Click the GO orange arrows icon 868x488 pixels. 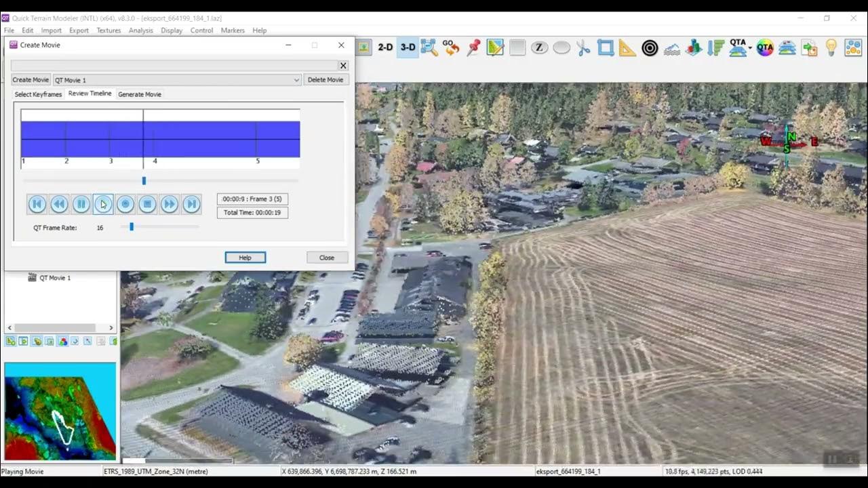click(451, 47)
